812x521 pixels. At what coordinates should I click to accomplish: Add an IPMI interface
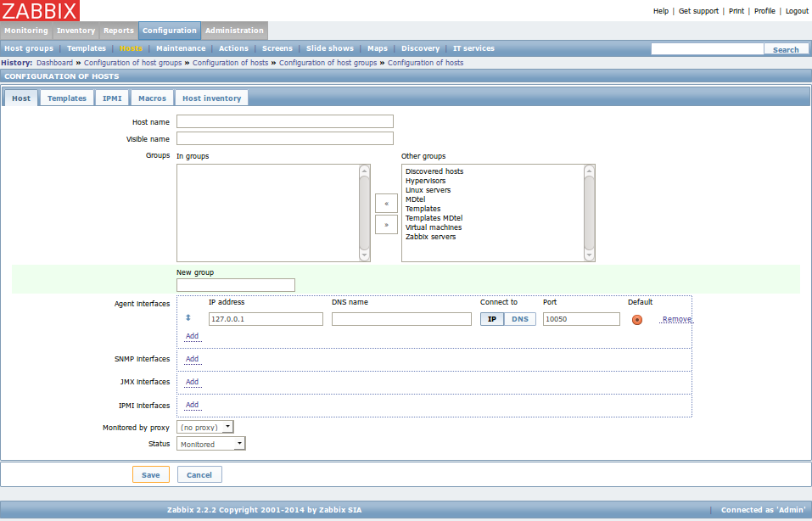click(192, 405)
